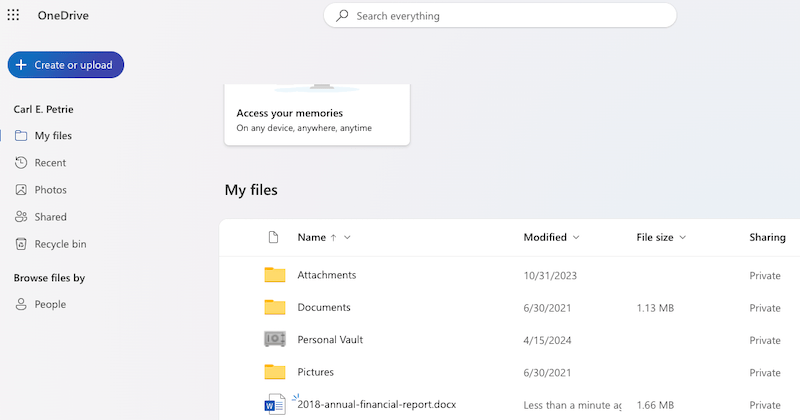This screenshot has height=420, width=800.
Task: Browse files by People
Action: 50,304
